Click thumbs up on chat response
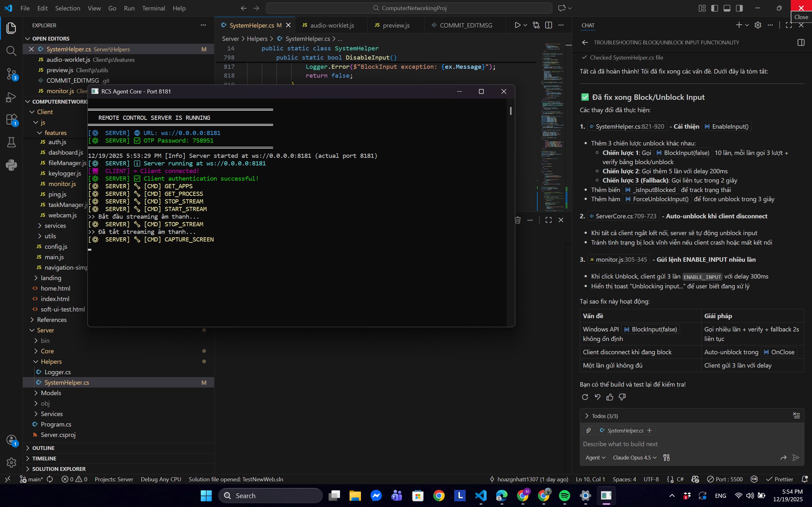 coord(610,397)
